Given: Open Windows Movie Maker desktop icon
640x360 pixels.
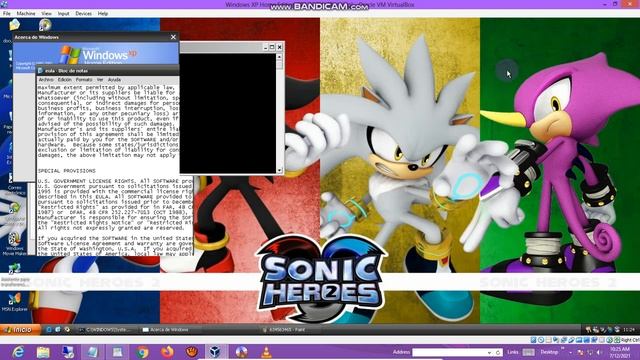Looking at the screenshot, I should (x=14, y=244).
